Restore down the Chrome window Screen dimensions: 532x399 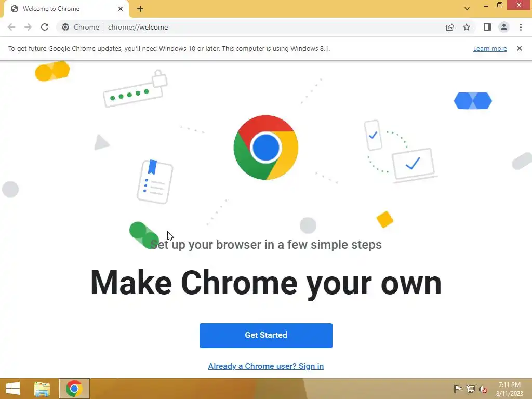(499, 5)
